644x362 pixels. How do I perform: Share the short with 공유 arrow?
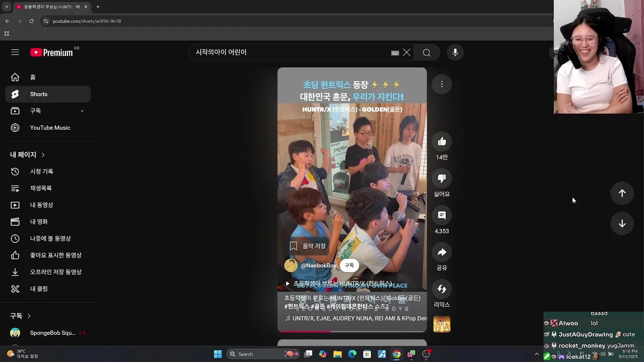click(442, 252)
